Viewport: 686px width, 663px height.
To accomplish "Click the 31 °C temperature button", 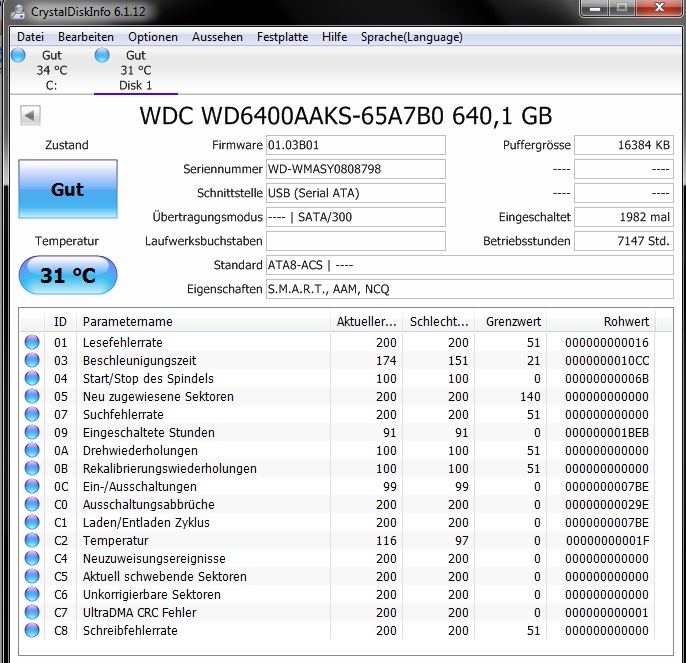I will 68,275.
